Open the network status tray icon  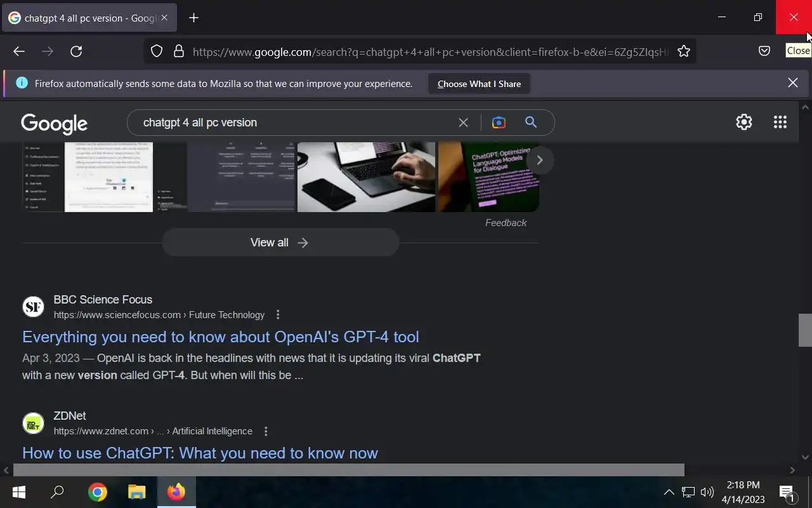tap(688, 492)
